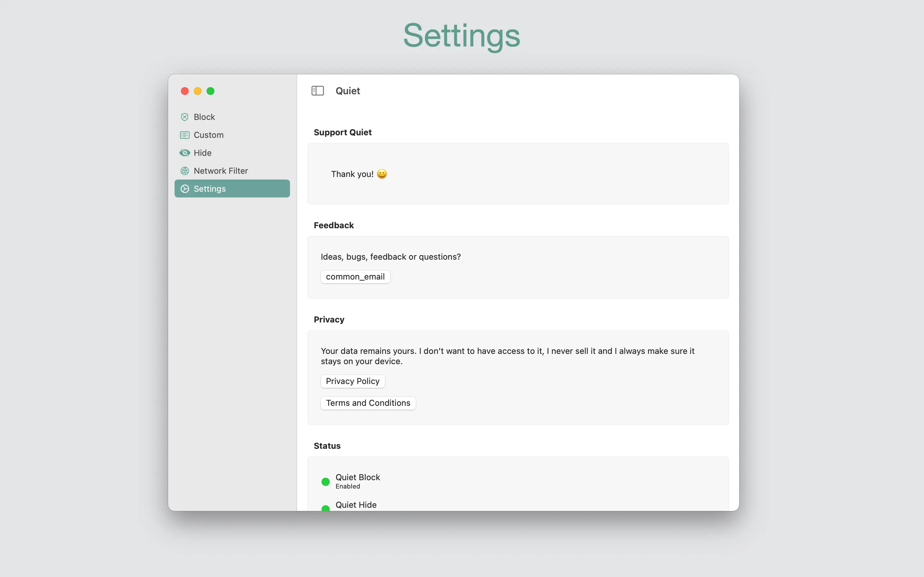Click the Network Filter globe icon

tap(184, 171)
